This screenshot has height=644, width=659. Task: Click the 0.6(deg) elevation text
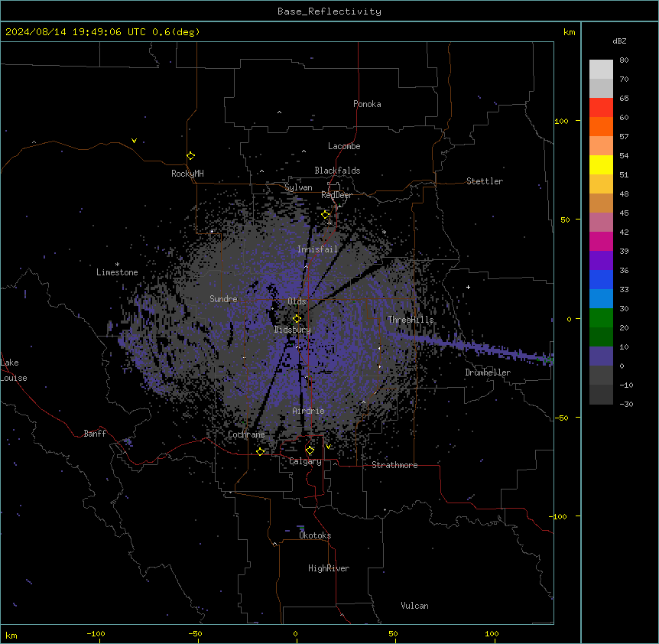(176, 32)
